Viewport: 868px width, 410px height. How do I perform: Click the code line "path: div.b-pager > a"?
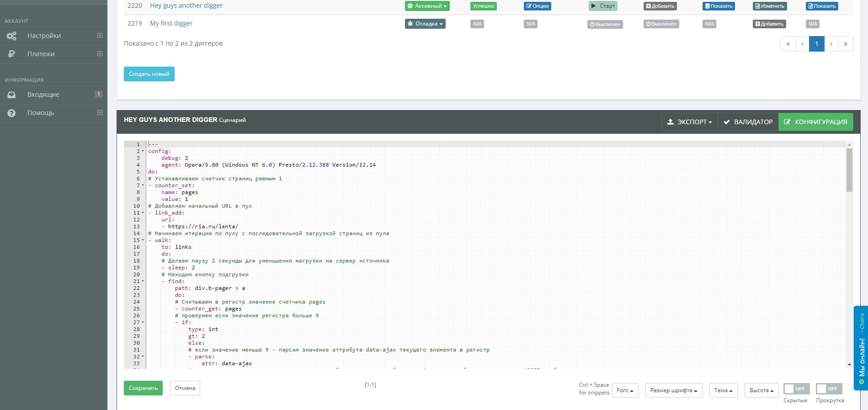coord(210,288)
